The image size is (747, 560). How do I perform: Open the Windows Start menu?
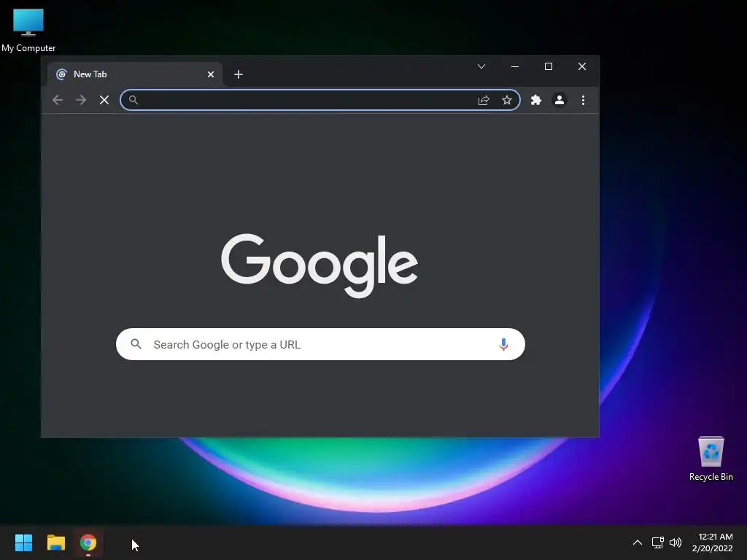tap(23, 542)
